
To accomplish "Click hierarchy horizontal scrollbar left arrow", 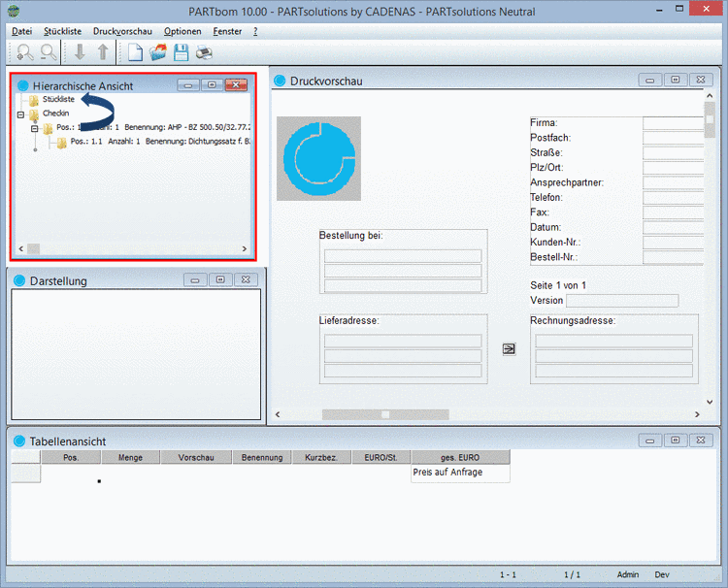I will coord(21,248).
